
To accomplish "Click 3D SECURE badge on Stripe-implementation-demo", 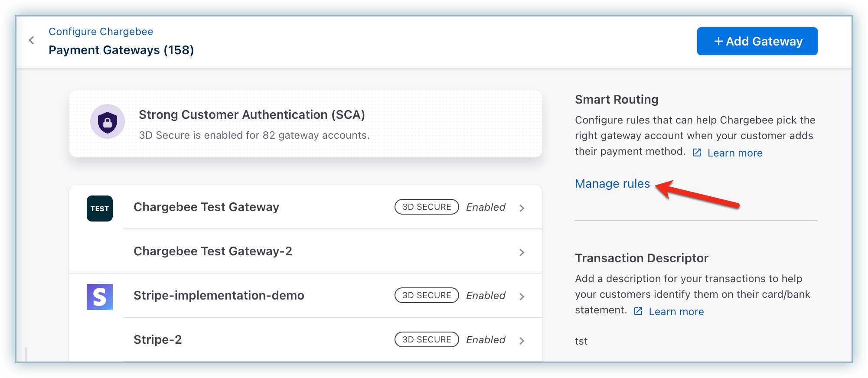I will point(427,296).
